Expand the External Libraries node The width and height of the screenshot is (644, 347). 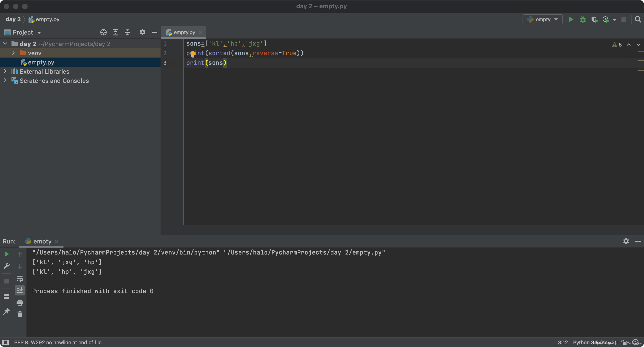click(5, 71)
